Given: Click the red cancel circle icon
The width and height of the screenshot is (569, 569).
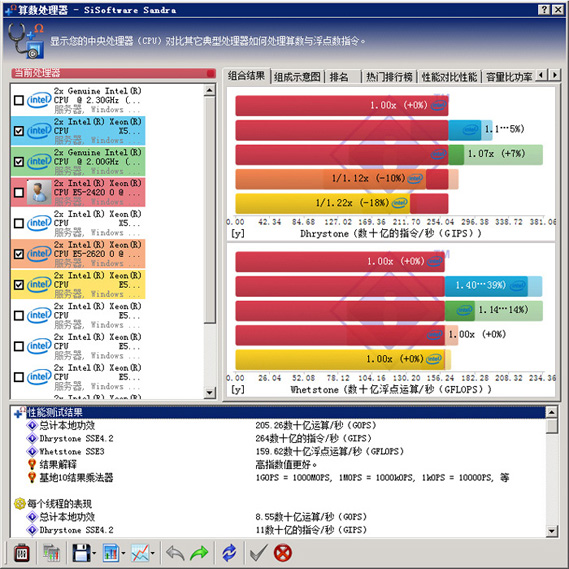Looking at the screenshot, I should click(x=283, y=553).
